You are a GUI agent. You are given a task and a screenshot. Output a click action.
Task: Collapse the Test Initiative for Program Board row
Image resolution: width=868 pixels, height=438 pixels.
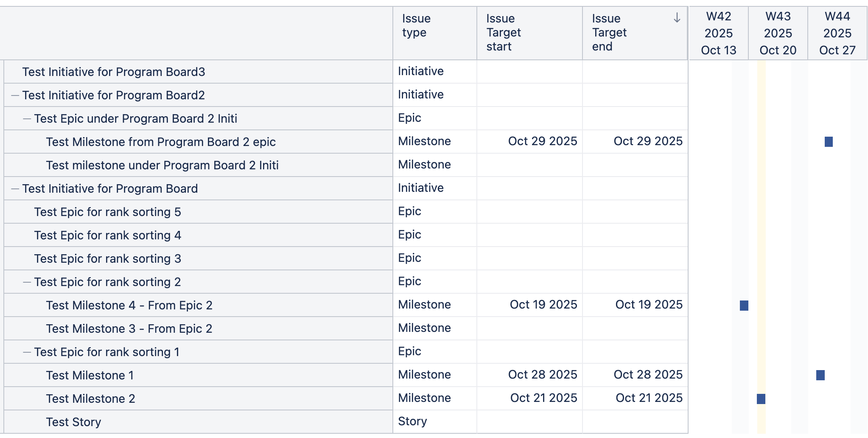pos(15,189)
